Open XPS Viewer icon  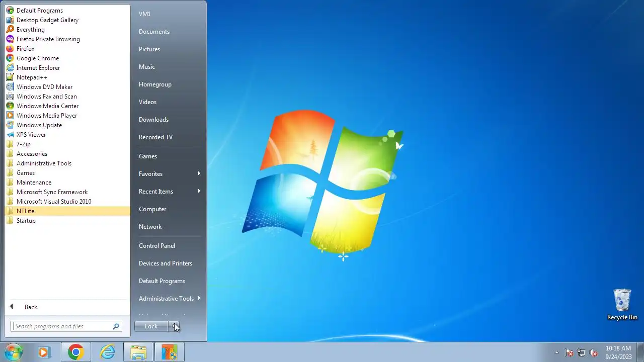click(10, 135)
